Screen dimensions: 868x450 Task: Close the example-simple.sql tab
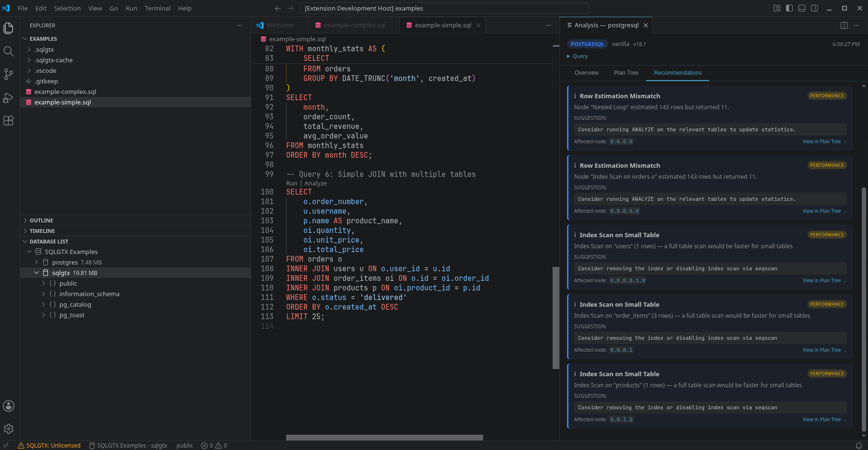pos(478,25)
